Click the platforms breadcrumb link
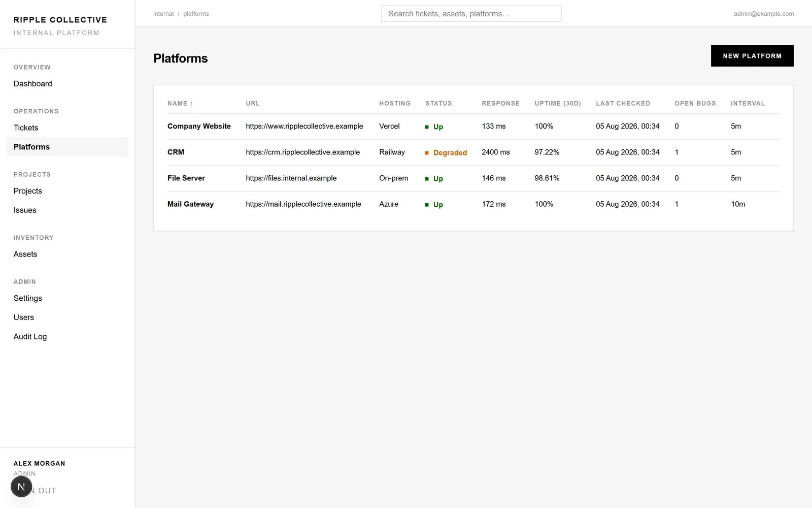 [196, 14]
